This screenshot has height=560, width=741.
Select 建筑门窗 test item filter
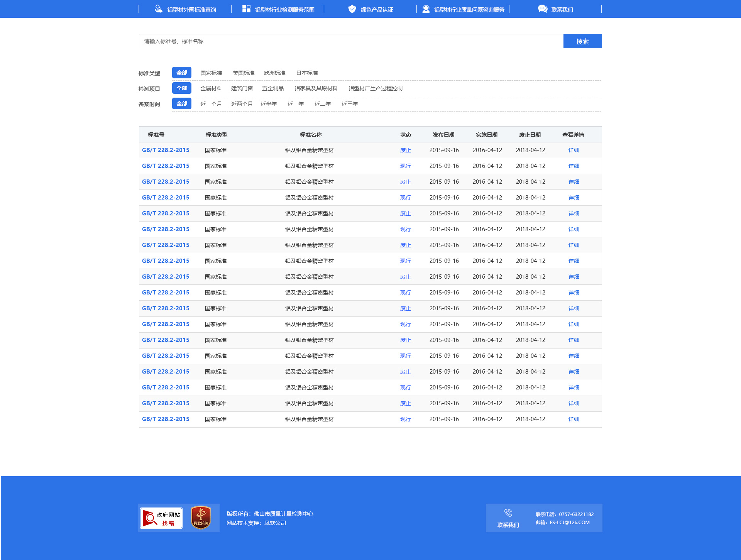point(242,88)
